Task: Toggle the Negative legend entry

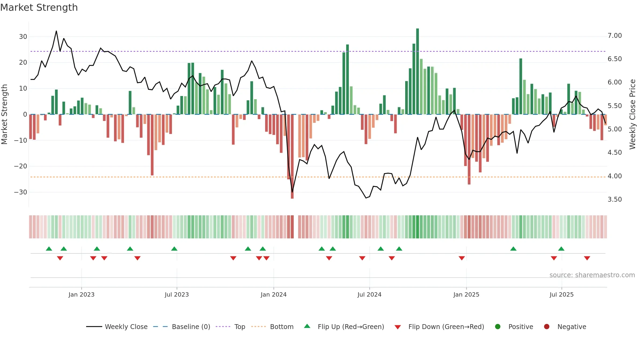Action: (565, 327)
